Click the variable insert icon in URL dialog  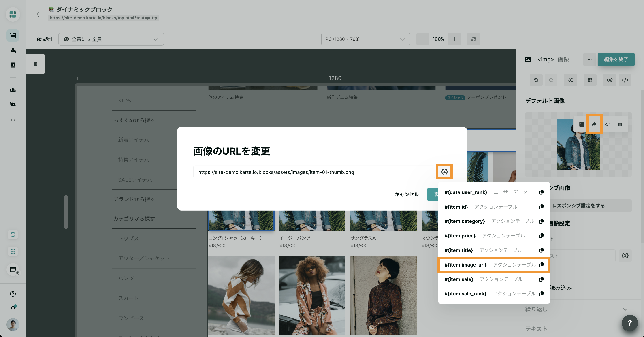444,172
